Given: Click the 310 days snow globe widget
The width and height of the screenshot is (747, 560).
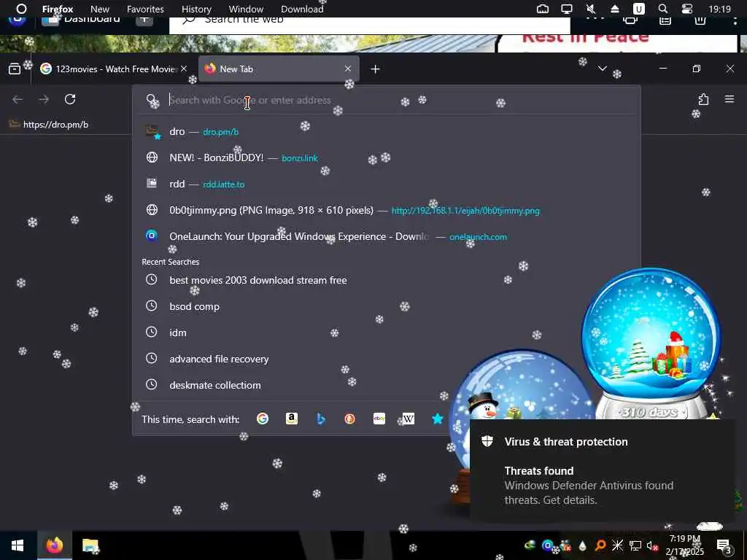Looking at the screenshot, I should [651, 344].
